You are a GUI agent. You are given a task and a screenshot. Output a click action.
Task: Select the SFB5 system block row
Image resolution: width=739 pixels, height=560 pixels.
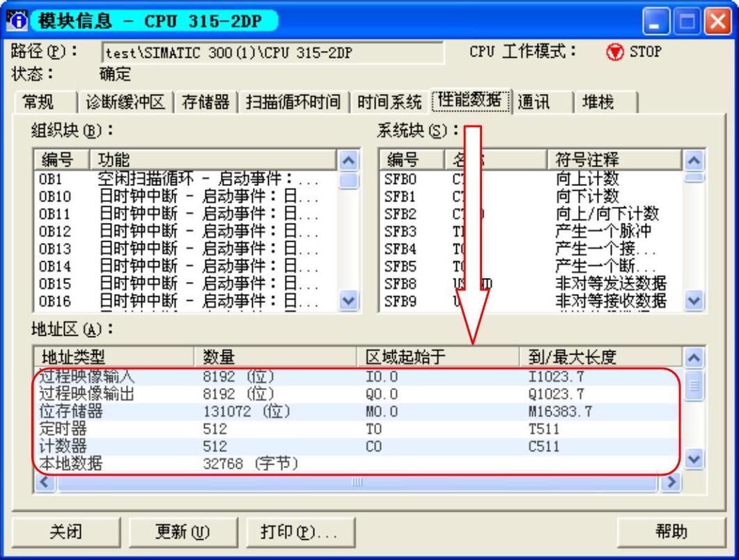(x=531, y=266)
